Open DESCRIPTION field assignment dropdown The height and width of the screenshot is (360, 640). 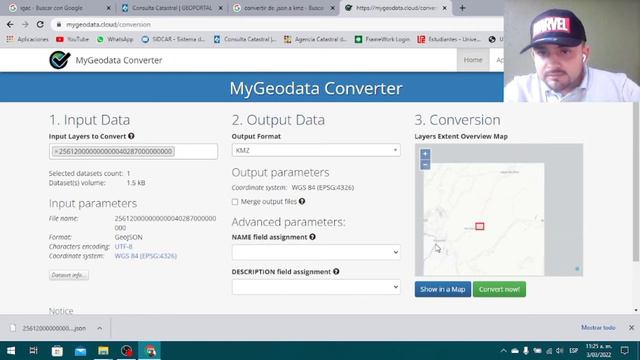316,287
